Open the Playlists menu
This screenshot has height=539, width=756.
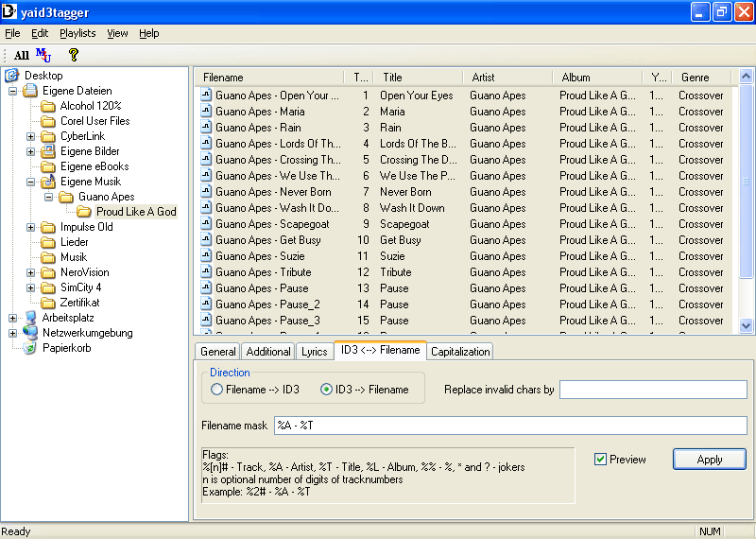[77, 33]
